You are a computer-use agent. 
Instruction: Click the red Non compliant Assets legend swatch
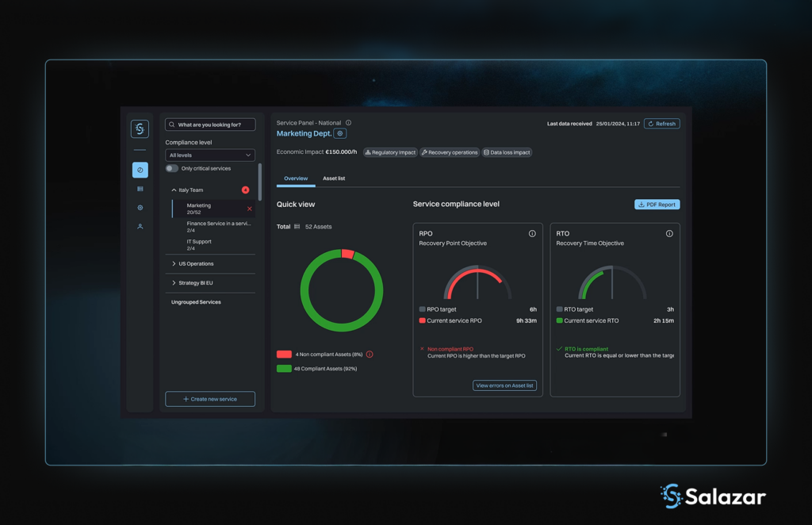pos(284,354)
